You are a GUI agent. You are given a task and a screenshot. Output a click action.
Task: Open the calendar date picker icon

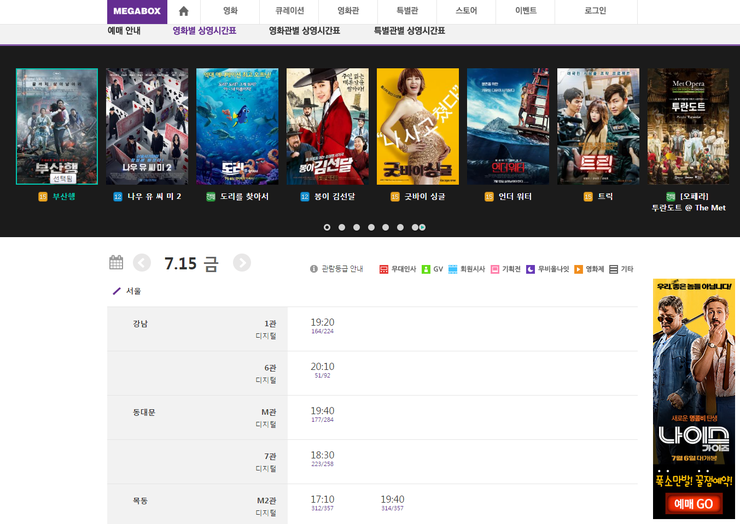click(x=116, y=262)
